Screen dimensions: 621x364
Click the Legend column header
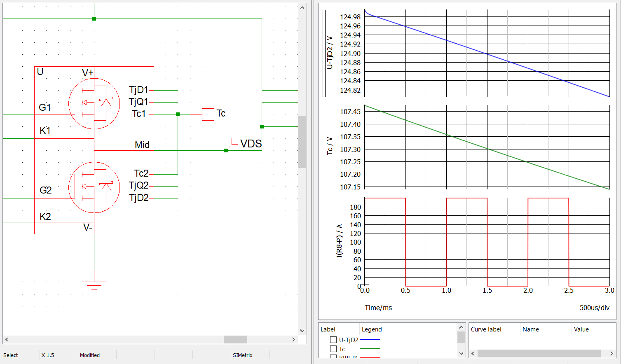372,329
